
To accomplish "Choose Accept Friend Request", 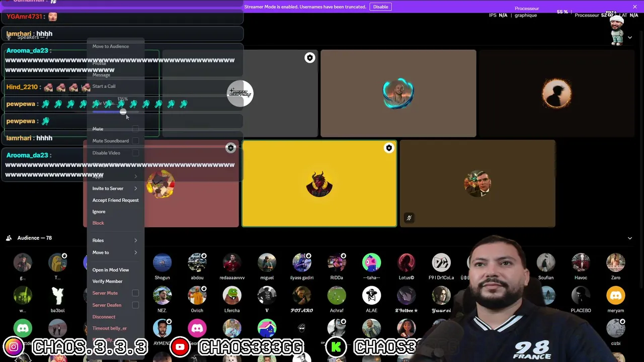I will point(116,200).
